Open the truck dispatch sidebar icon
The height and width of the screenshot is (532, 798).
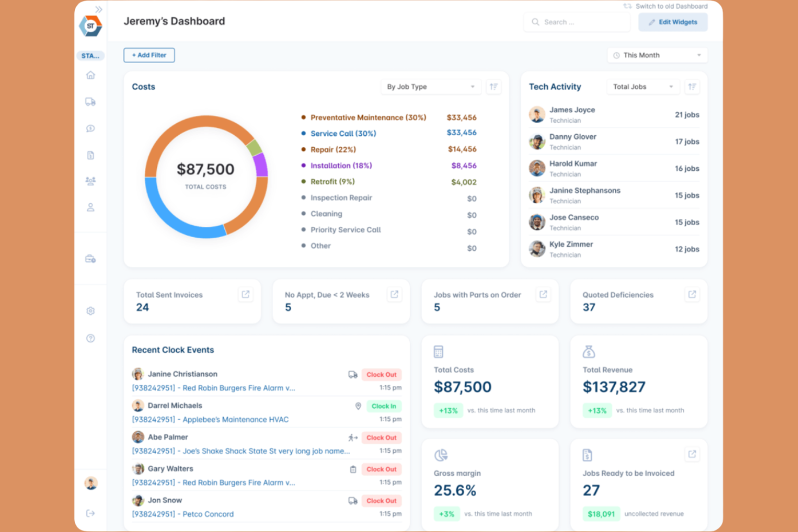[x=91, y=101]
